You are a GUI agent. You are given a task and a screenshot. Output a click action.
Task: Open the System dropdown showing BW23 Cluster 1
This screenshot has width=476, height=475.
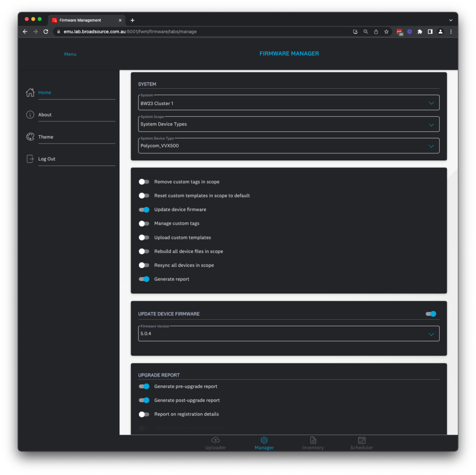288,103
